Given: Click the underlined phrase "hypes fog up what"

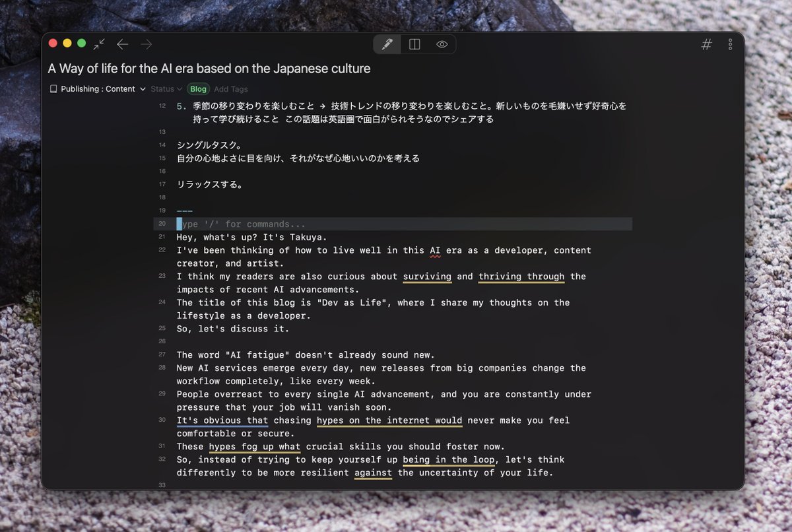Looking at the screenshot, I should [255, 446].
